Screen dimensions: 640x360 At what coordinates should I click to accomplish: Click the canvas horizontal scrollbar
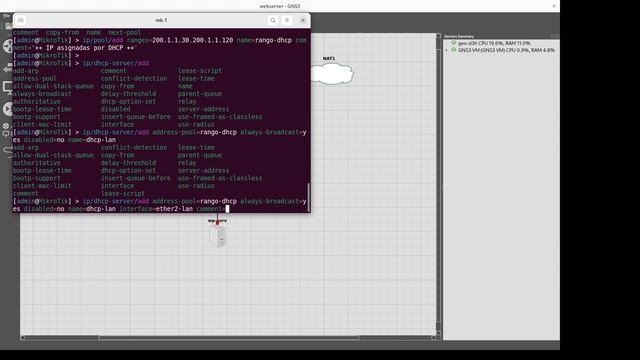point(229,338)
